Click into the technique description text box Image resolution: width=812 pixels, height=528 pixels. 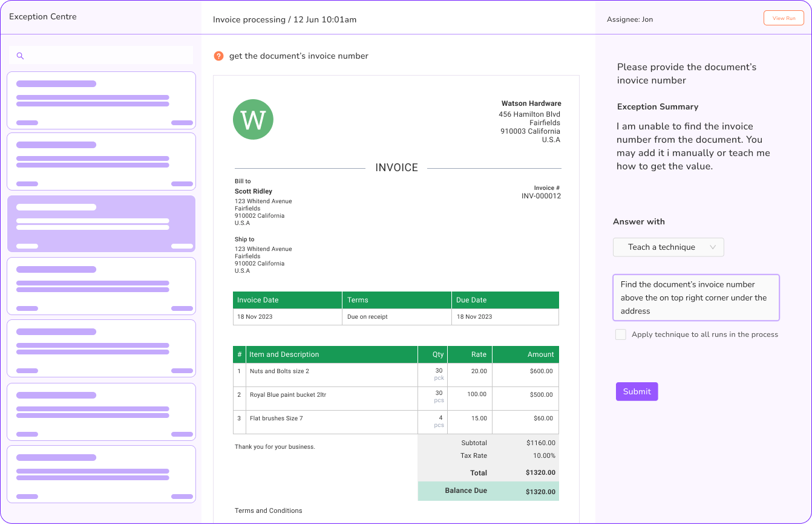point(696,298)
